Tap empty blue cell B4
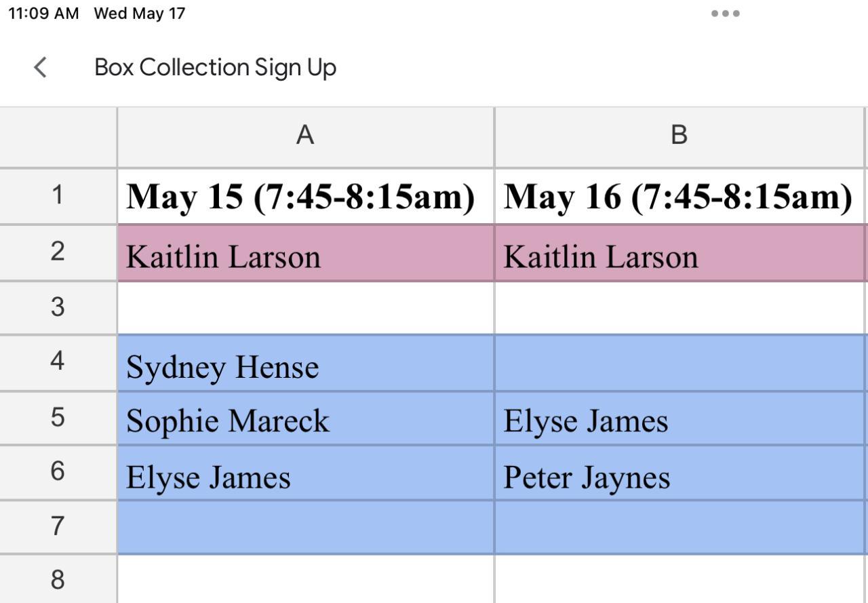Viewport: 868px width, 603px height. pos(679,363)
